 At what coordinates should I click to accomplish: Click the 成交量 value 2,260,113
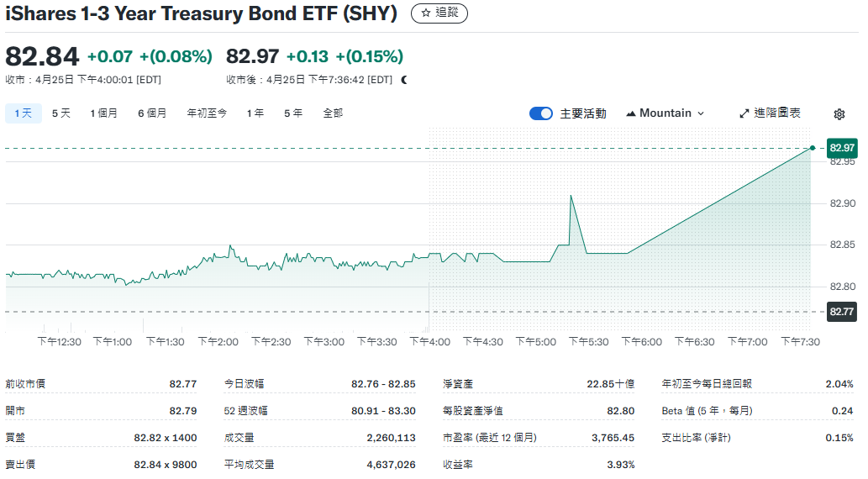(x=391, y=438)
